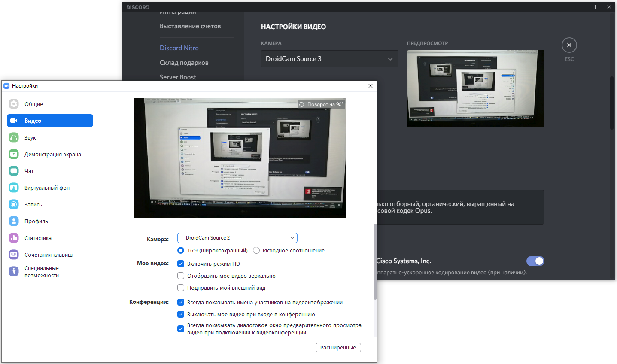The image size is (617, 364).
Task: Click the rotate icon on the video preview
Action: [x=302, y=104]
